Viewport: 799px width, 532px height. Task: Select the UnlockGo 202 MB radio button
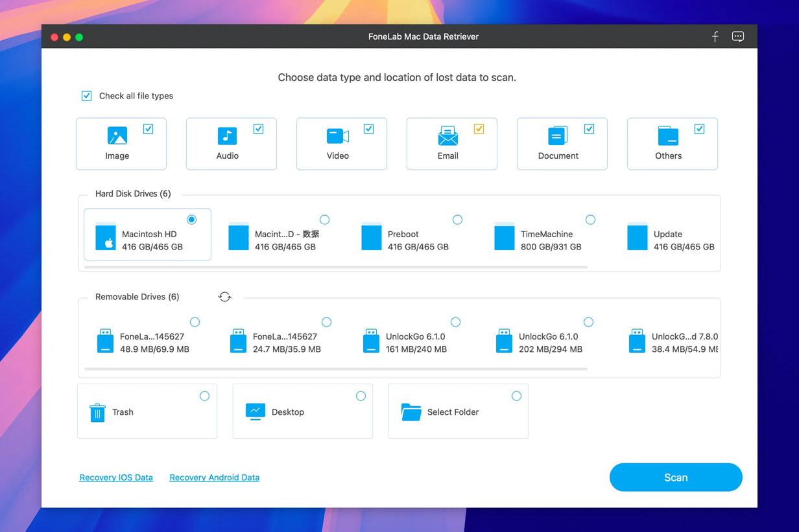coord(588,322)
